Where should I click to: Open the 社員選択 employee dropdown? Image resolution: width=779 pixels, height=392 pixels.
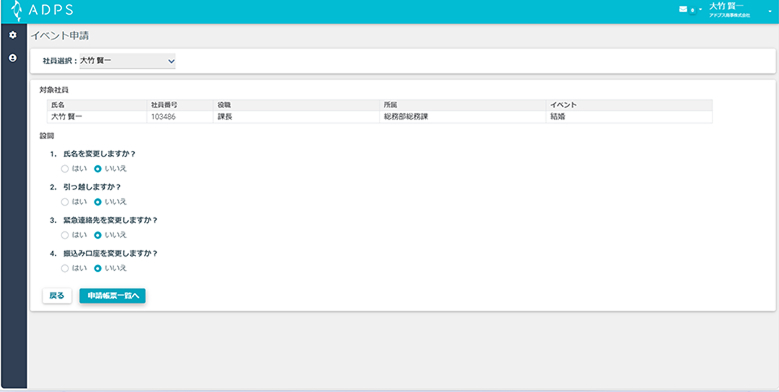pos(128,61)
